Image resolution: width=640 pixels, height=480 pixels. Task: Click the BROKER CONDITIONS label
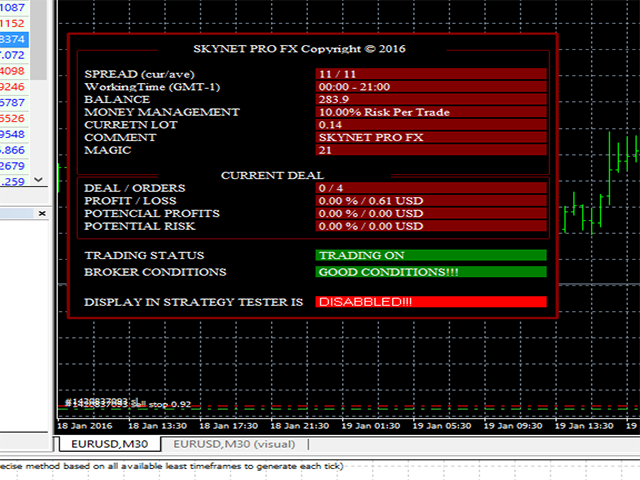[x=155, y=272]
